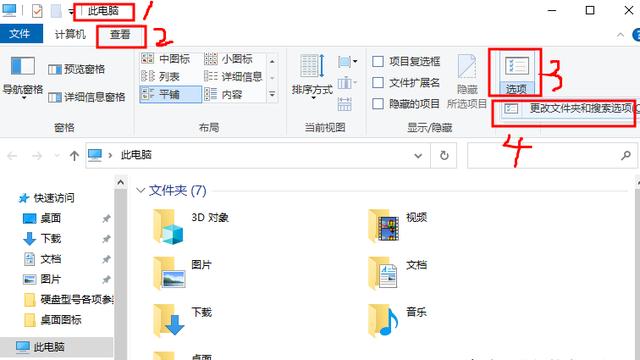
Task: Expand the address bar history dropdown
Action: pos(418,156)
